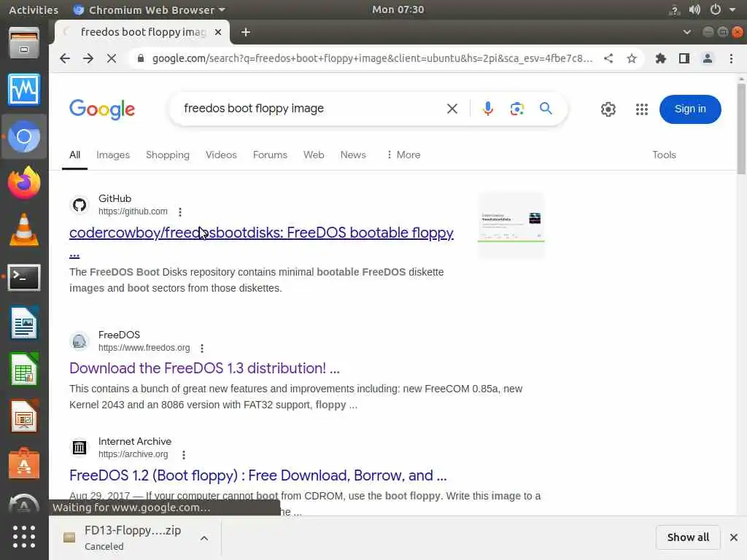This screenshot has height=560, width=747.
Task: Click Show all downloads
Action: (688, 537)
